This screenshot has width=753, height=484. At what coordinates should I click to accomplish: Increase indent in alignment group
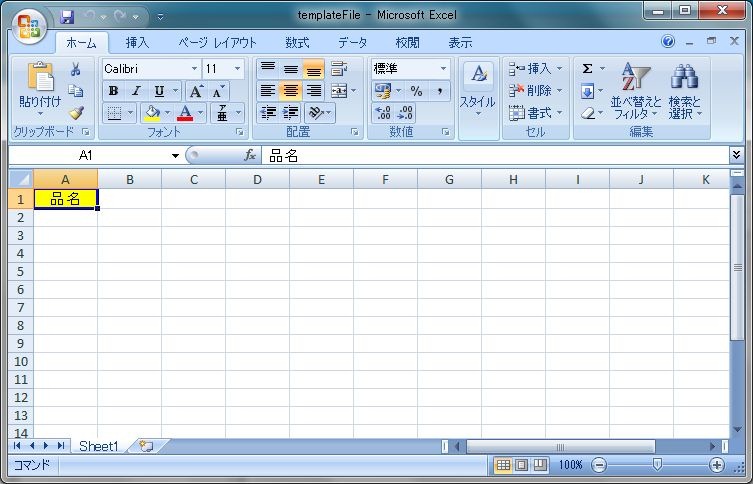tap(291, 113)
